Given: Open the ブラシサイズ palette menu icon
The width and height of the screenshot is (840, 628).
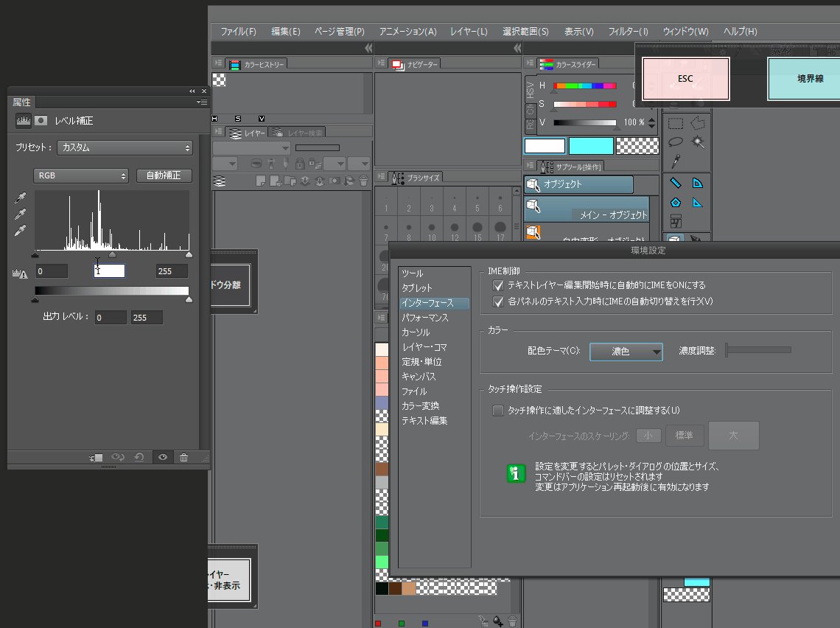Looking at the screenshot, I should (x=381, y=176).
